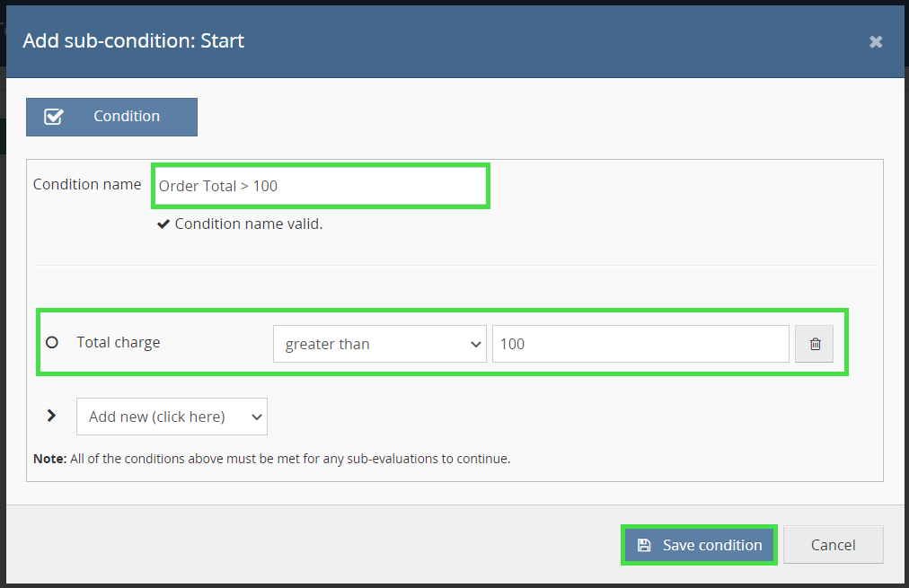Click the trash icon to delete Total charge rule
Screen dimensions: 909x588
pos(814,343)
